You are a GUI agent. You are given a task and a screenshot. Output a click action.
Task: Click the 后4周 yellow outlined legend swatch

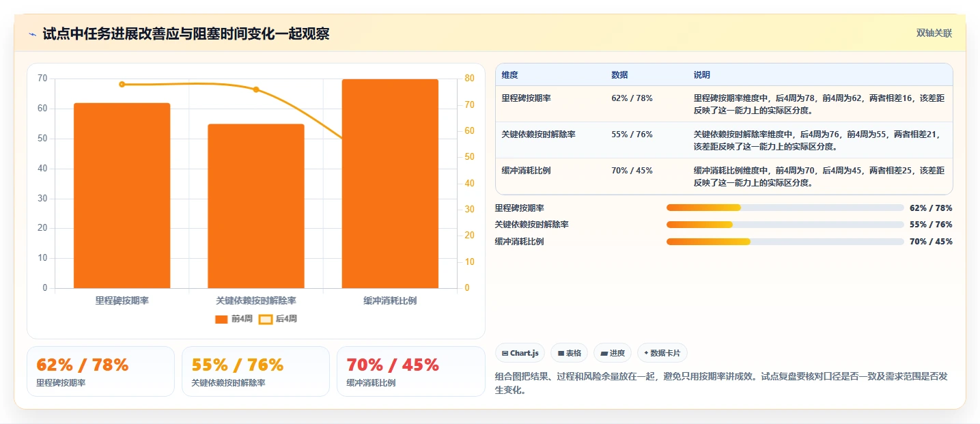pos(266,319)
